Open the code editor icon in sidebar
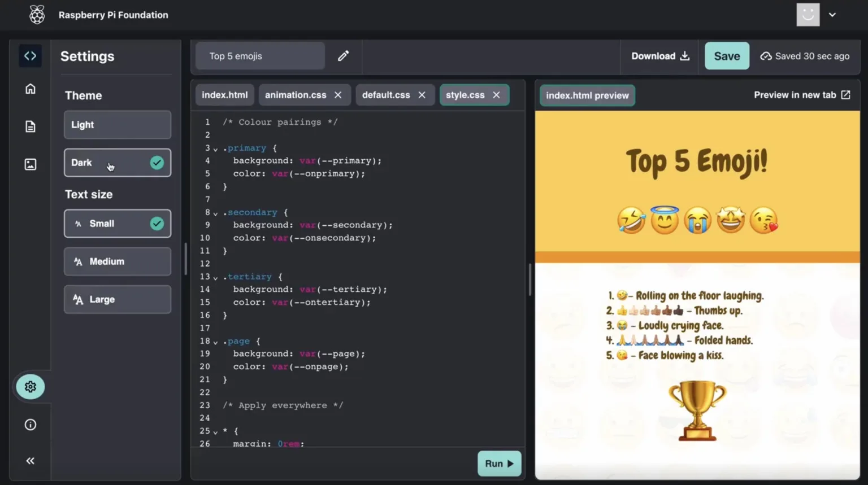Image resolution: width=868 pixels, height=485 pixels. [x=31, y=56]
